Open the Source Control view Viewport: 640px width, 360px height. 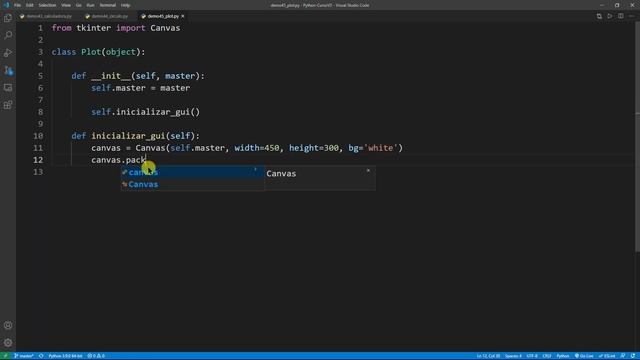click(x=8, y=70)
